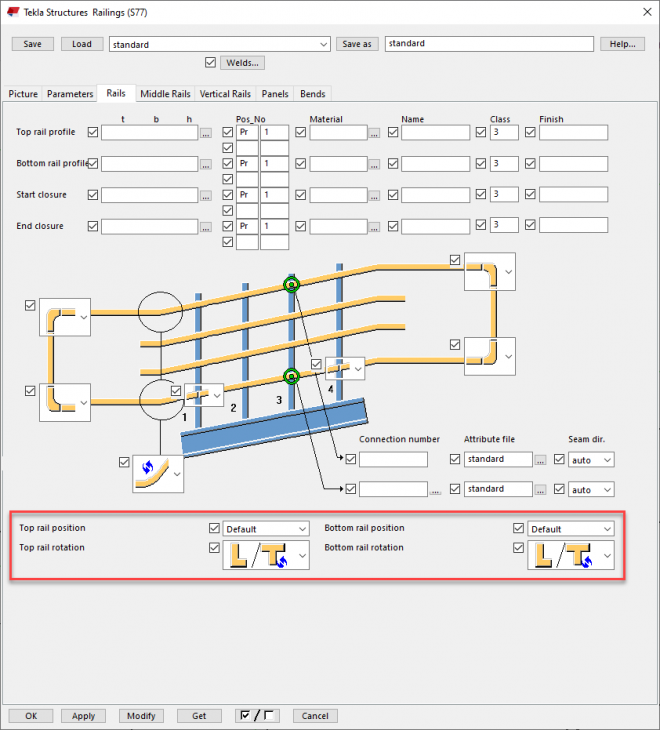Browse Top rail material with ellipsis button

click(x=374, y=133)
